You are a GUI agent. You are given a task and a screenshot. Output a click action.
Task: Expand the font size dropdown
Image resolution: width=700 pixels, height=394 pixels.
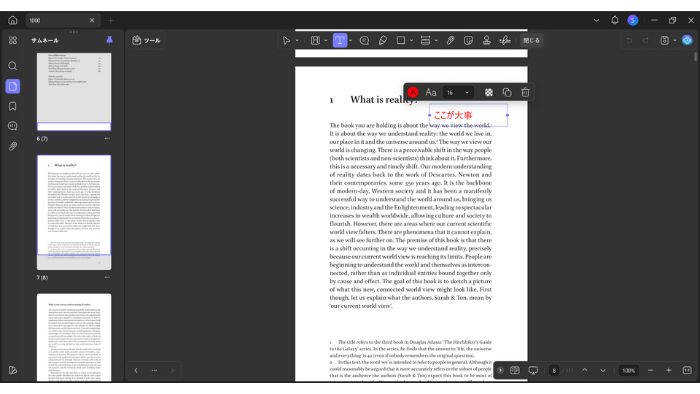467,93
